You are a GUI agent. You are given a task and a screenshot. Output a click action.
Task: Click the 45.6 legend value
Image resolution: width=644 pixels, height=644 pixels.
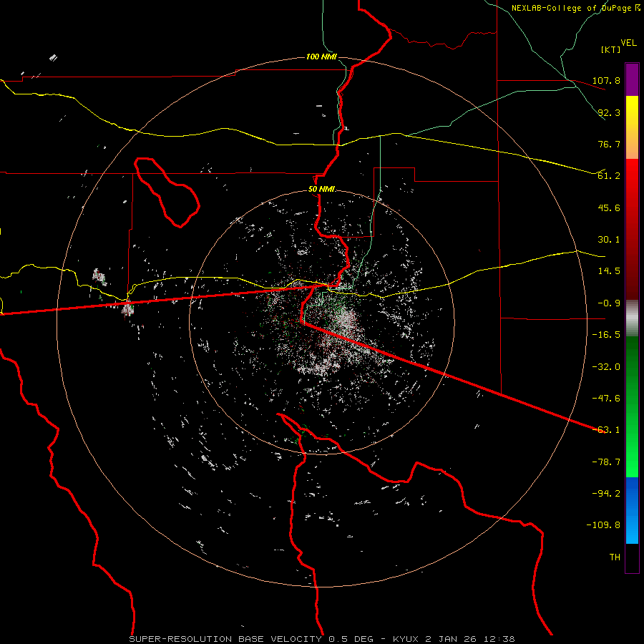click(609, 208)
